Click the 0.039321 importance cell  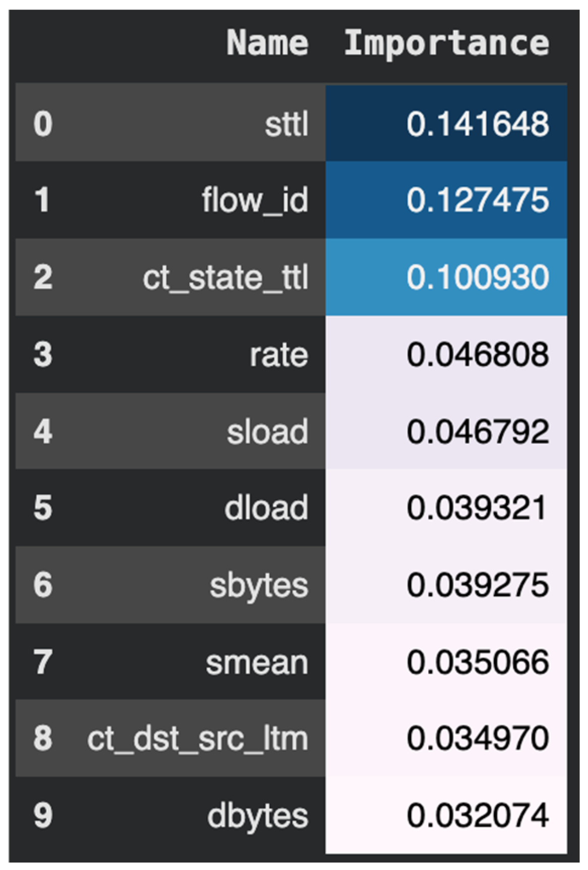point(476,508)
